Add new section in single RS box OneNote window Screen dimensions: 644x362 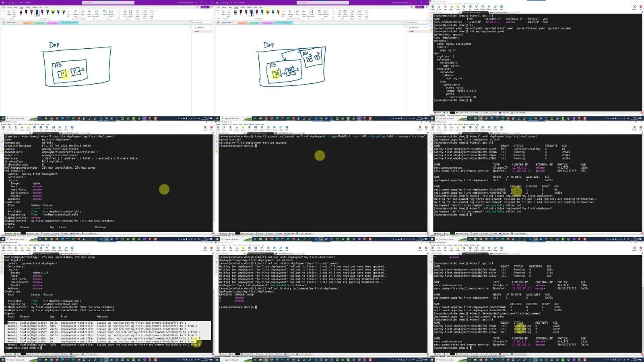81,23
